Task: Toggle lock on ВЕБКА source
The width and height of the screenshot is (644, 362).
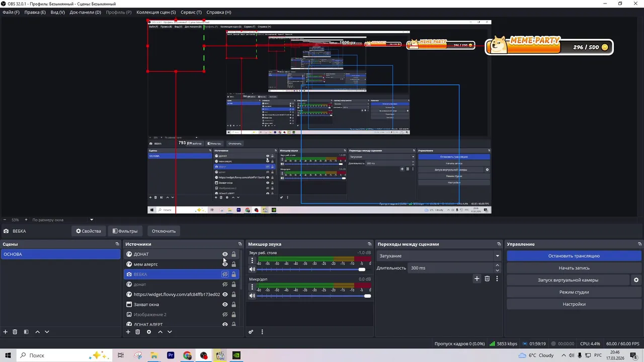Action: [233, 274]
